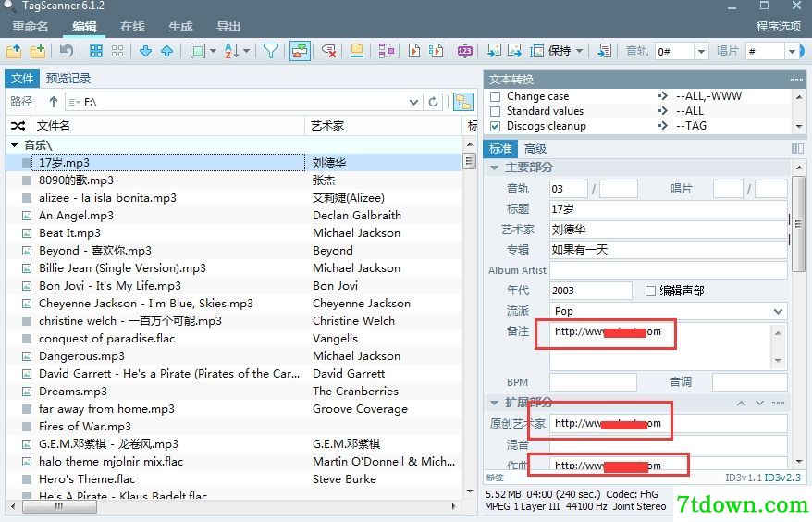The image size is (812, 522).
Task: Go up one folder level arrow
Action: [x=54, y=102]
